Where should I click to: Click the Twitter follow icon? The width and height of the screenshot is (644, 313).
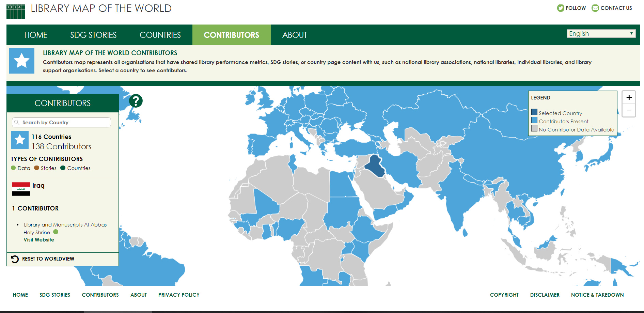(x=561, y=8)
